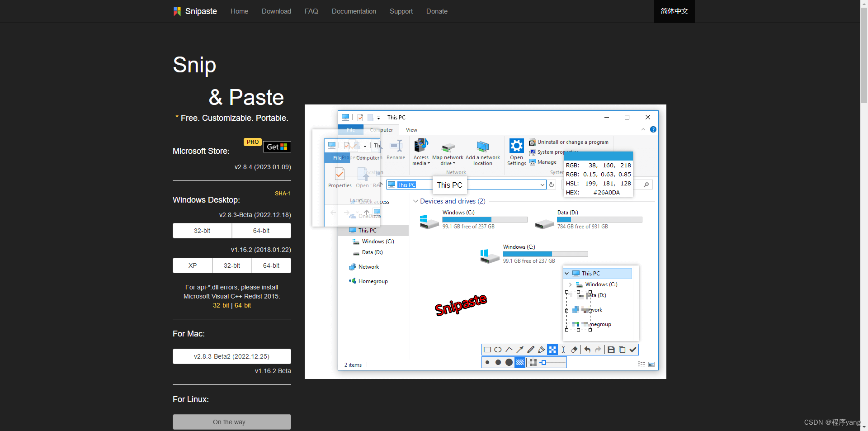Select the Polyline tool in demo toolbar
The width and height of the screenshot is (868, 431).
tap(509, 350)
